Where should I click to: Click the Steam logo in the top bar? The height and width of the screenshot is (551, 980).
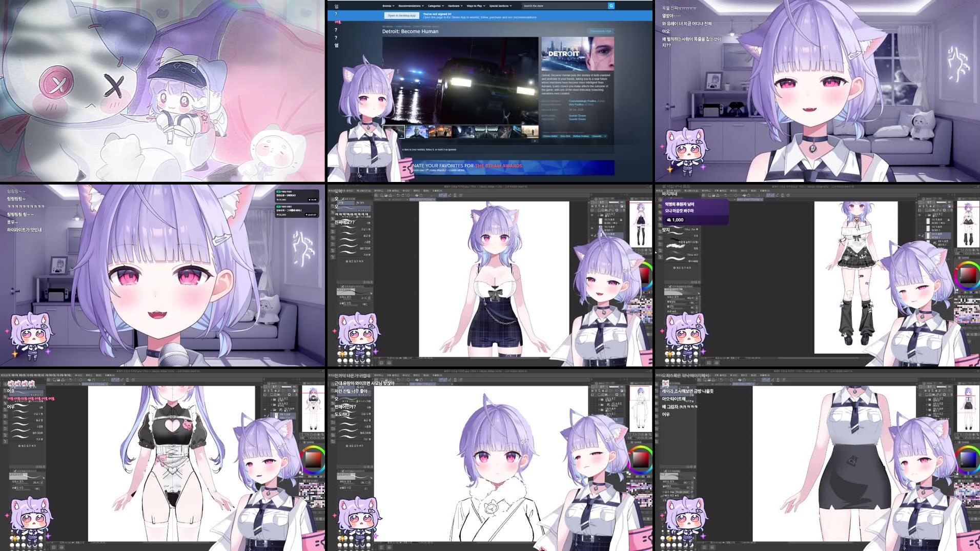tap(336, 6)
